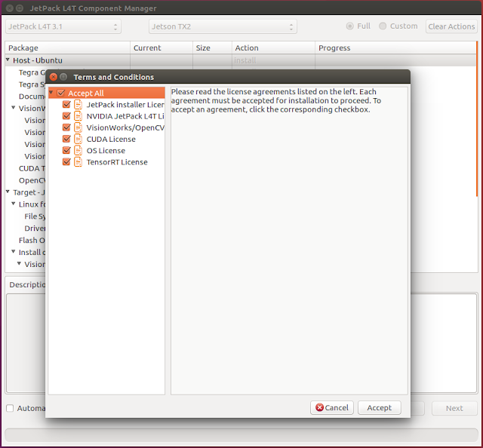Open the JetPack L4T 3.1 version dropdown
Viewport: 483px width, 448px height.
[x=63, y=26]
